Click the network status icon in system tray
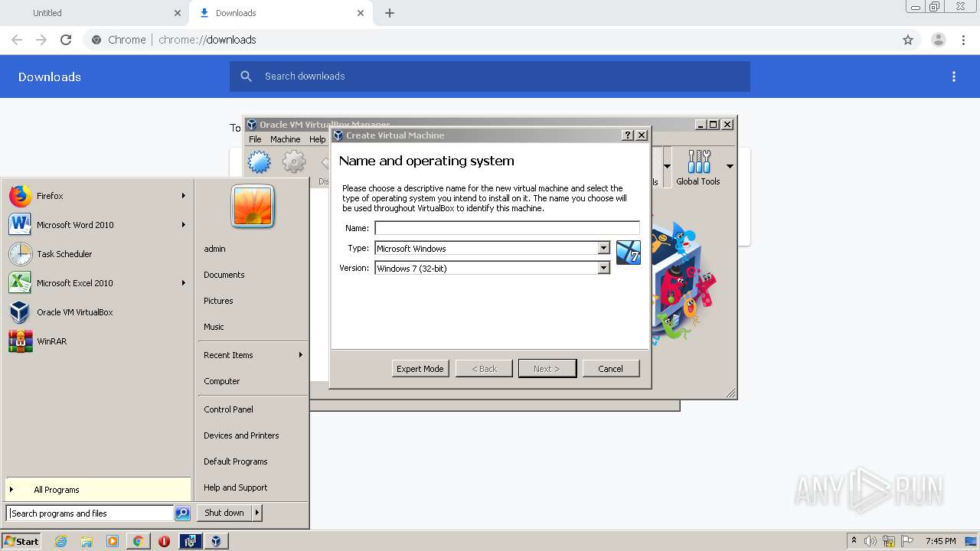The image size is (980, 551). (x=889, y=541)
